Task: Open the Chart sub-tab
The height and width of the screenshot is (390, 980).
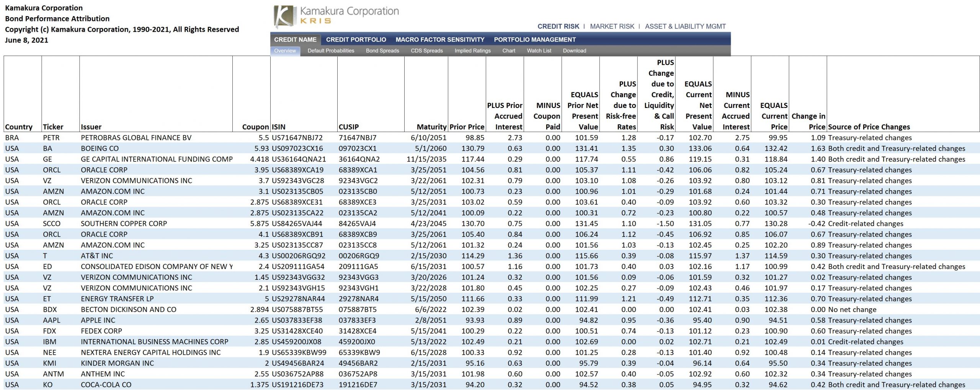Action: [x=508, y=51]
